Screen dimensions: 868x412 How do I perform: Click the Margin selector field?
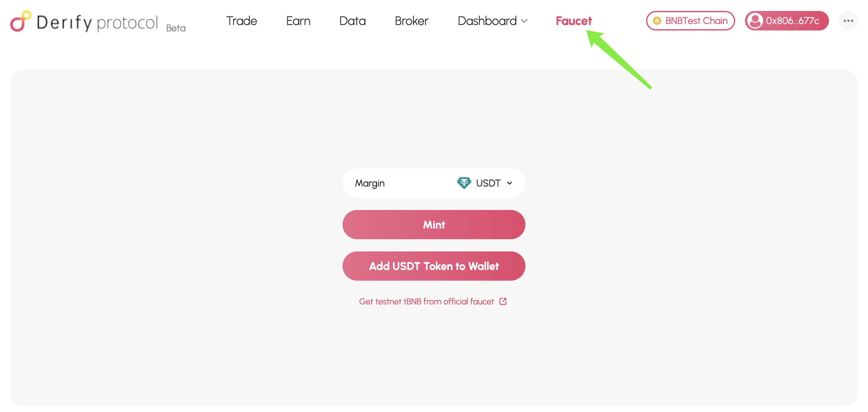point(434,183)
